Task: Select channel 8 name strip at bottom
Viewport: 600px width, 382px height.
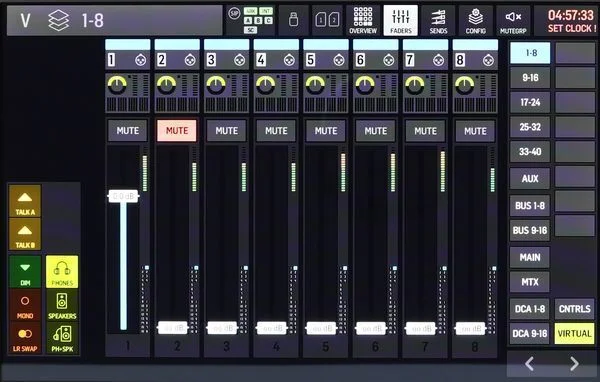Action: [x=475, y=346]
